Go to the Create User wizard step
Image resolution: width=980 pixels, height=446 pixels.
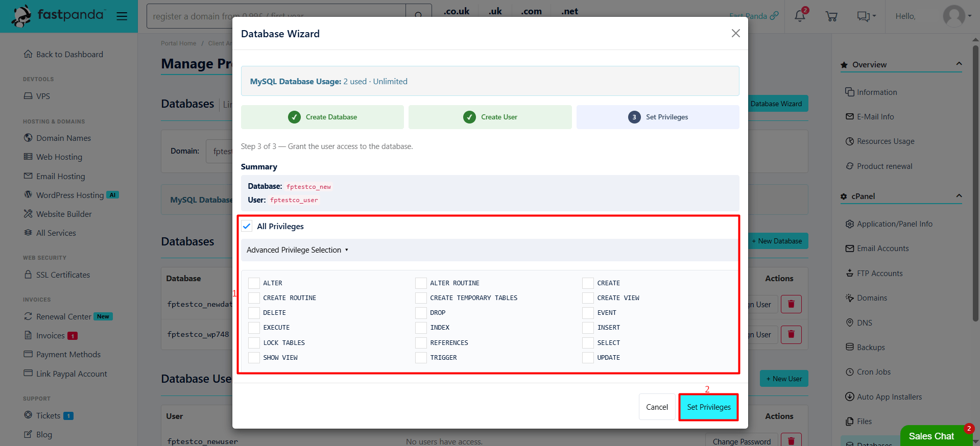tap(490, 117)
